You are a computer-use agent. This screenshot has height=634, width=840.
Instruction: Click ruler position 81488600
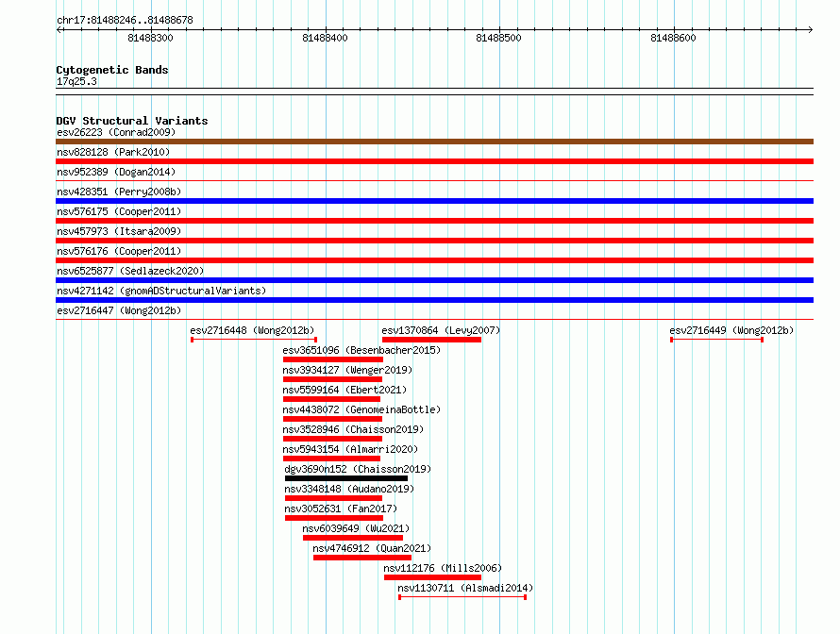coord(673,38)
